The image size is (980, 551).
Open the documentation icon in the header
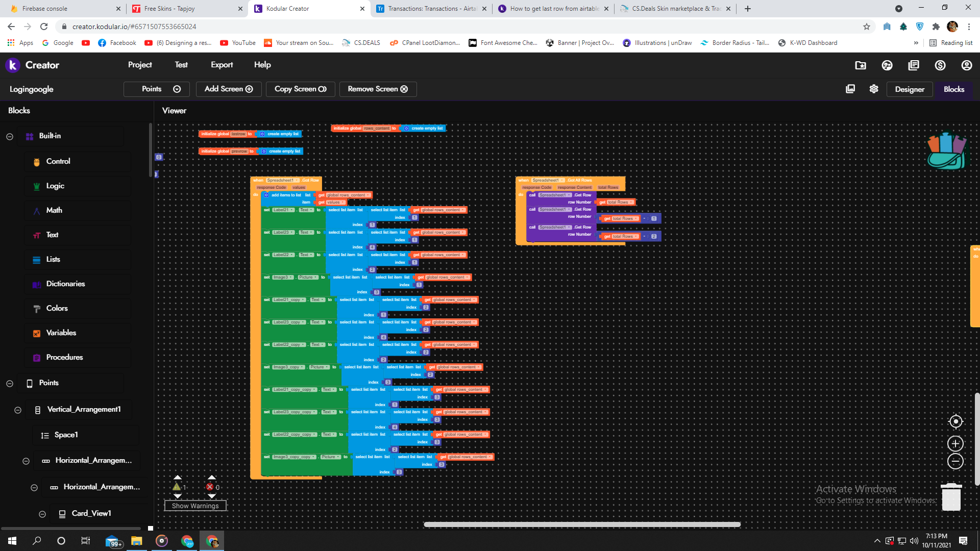pyautogui.click(x=914, y=65)
